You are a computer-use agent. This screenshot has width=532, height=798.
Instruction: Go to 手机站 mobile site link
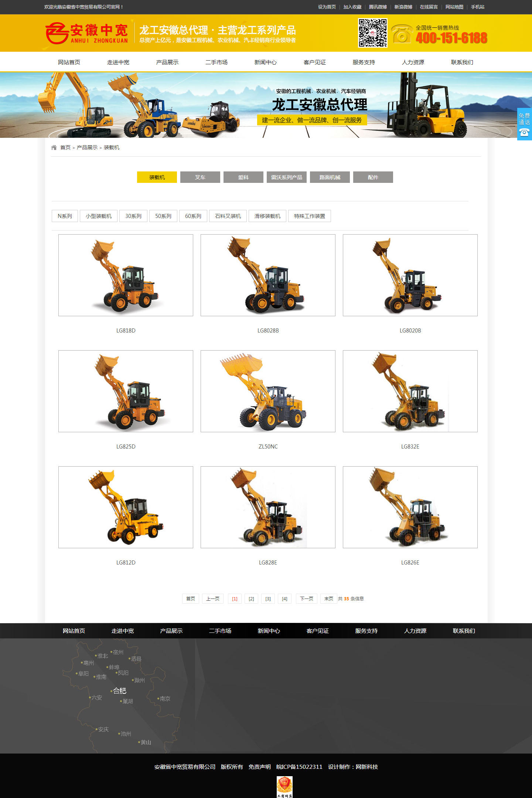tap(478, 7)
